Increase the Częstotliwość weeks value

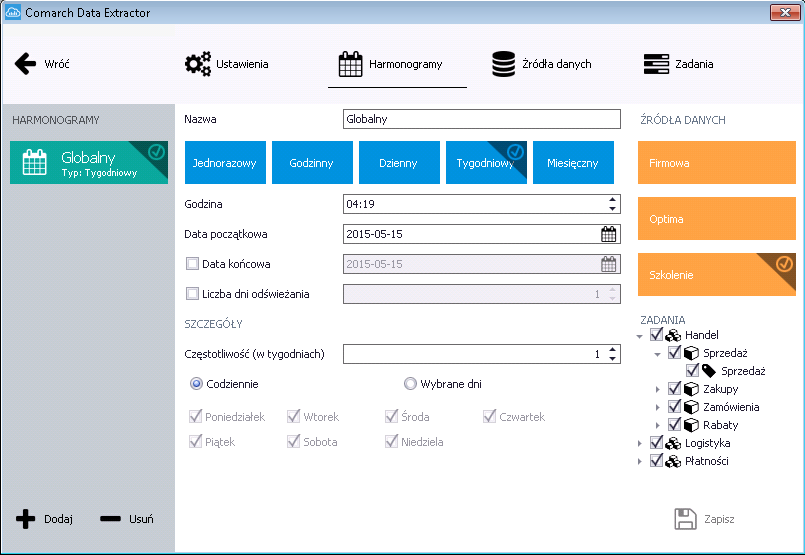[x=612, y=350]
